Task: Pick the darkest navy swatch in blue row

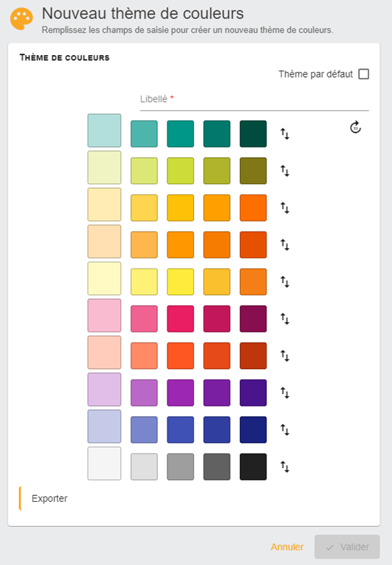Action: click(253, 429)
